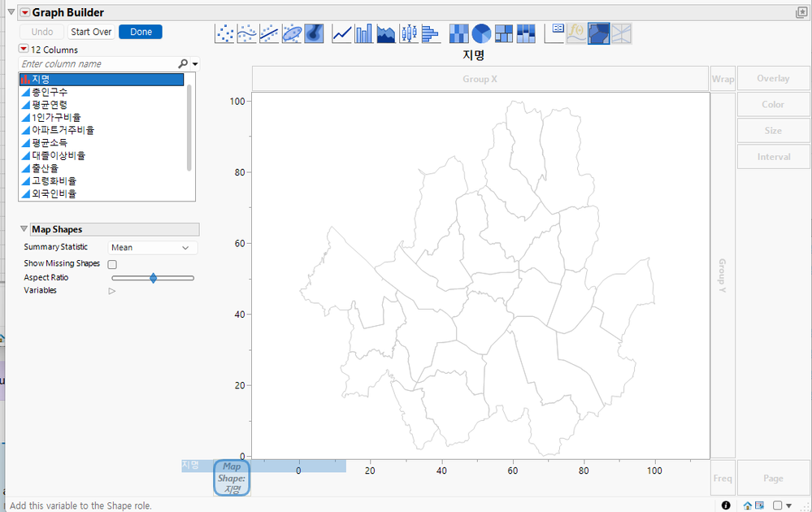This screenshot has width=812, height=512.
Task: Select the Points element icon
Action: pos(224,33)
